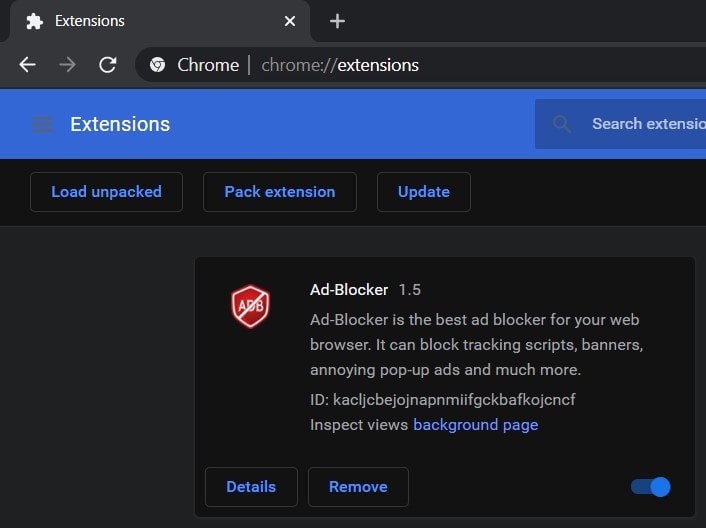Click the Ad-Blocker extension name
Screen dimensions: 706x528
pyautogui.click(x=349, y=290)
